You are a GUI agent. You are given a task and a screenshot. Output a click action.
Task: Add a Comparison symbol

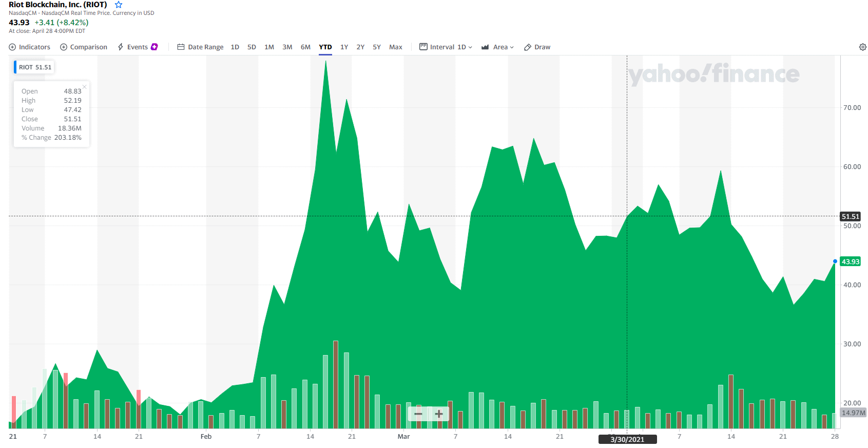tap(84, 47)
